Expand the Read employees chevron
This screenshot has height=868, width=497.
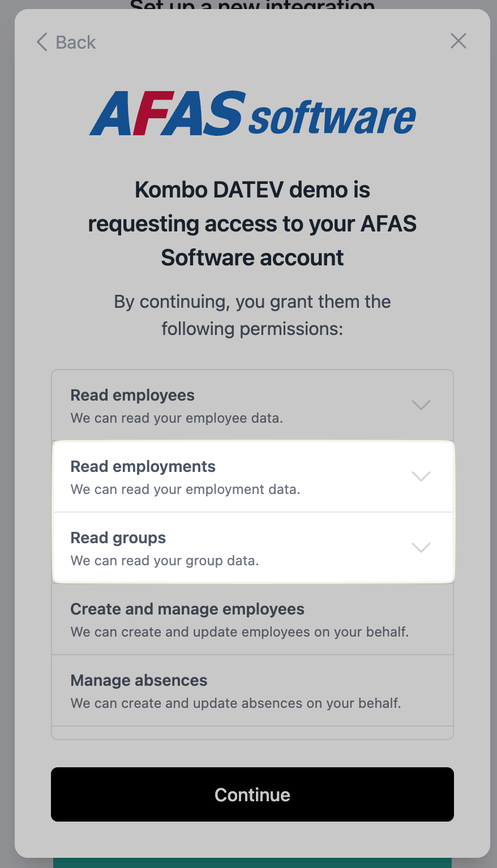(421, 405)
